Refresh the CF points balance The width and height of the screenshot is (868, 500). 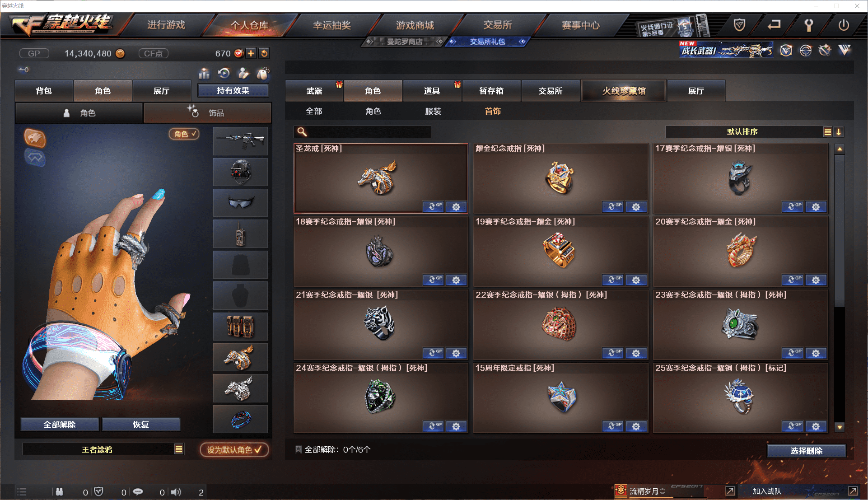(x=264, y=53)
